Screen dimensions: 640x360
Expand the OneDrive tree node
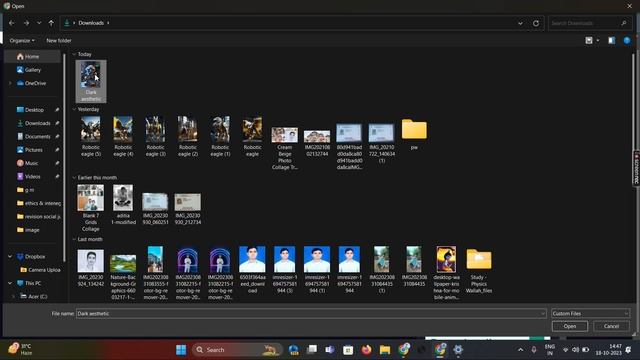tap(10, 83)
